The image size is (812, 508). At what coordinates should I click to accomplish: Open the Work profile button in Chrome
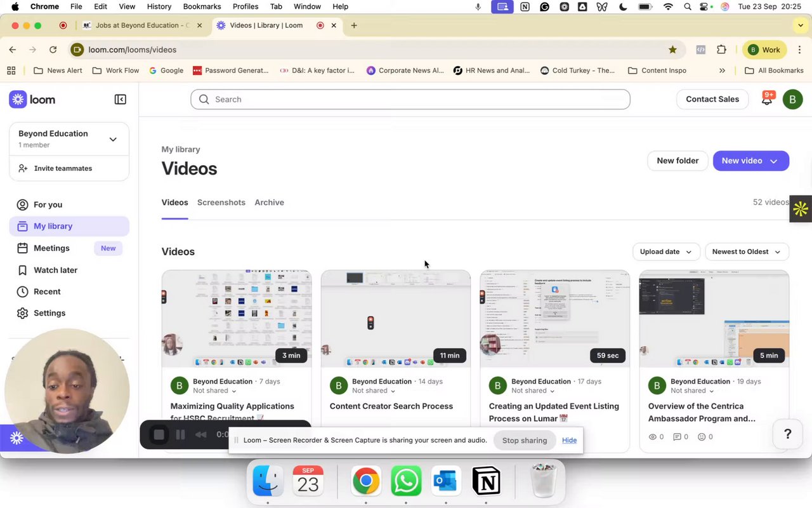point(764,50)
